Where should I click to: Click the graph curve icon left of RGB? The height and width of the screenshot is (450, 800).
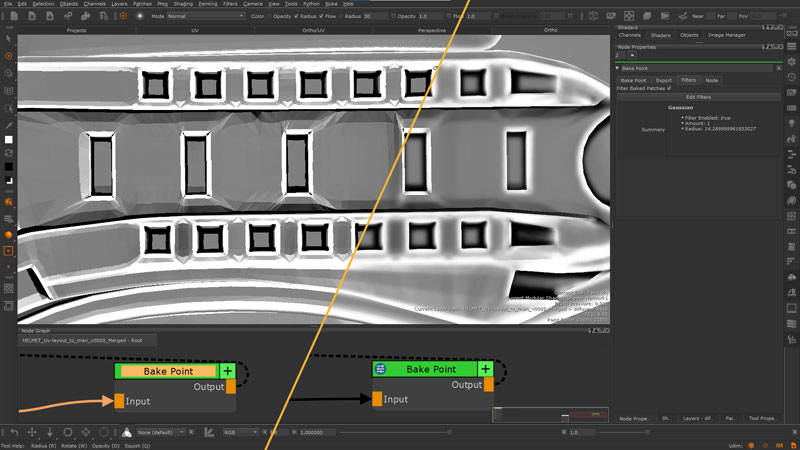coord(209,432)
